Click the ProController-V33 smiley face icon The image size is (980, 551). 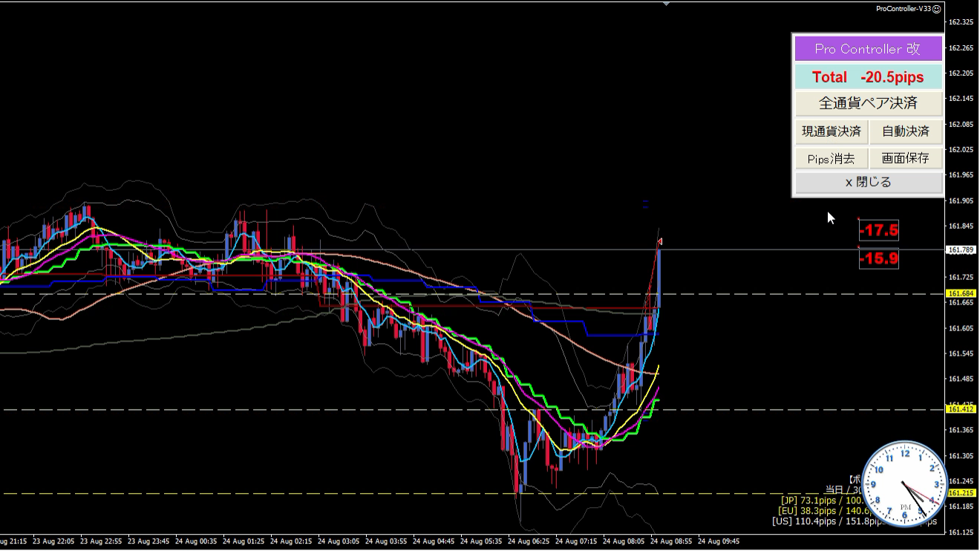click(x=937, y=9)
